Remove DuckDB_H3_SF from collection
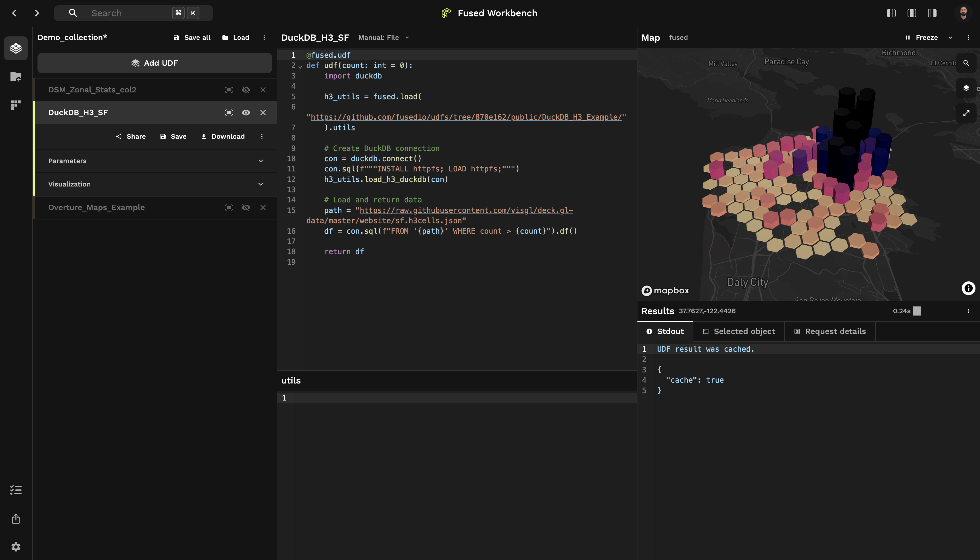The height and width of the screenshot is (560, 980). tap(263, 112)
